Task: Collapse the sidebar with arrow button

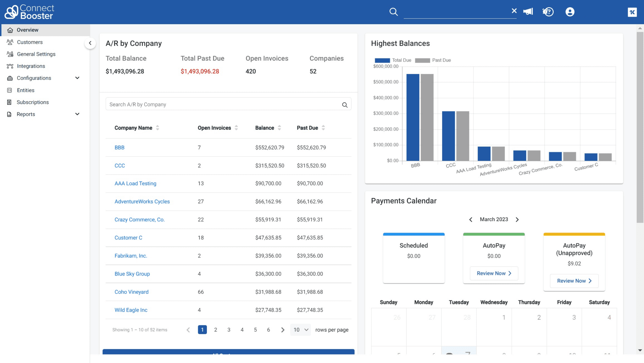Action: coord(90,43)
